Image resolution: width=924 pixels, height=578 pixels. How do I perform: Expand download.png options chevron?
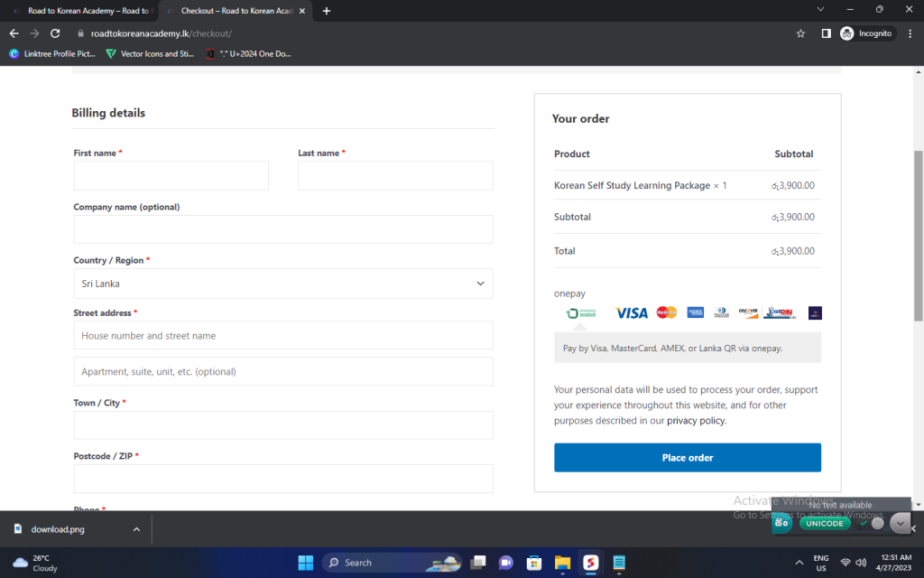[136, 529]
